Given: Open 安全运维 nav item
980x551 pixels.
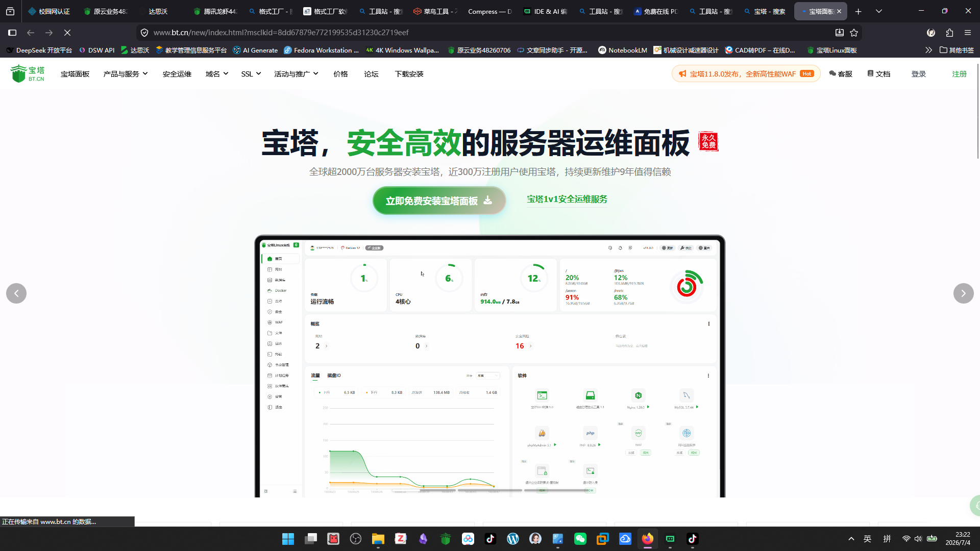Looking at the screenshot, I should coord(177,74).
